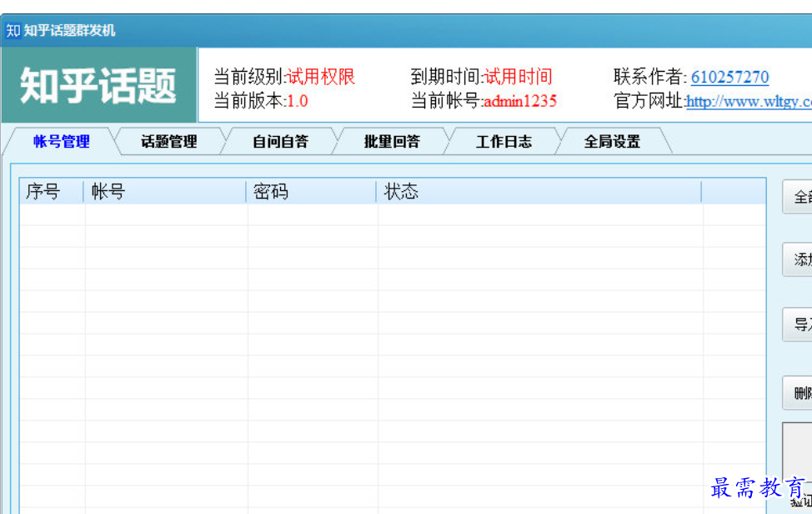Click the 知乎话题 logo banner
The height and width of the screenshot is (514, 812).
click(99, 85)
